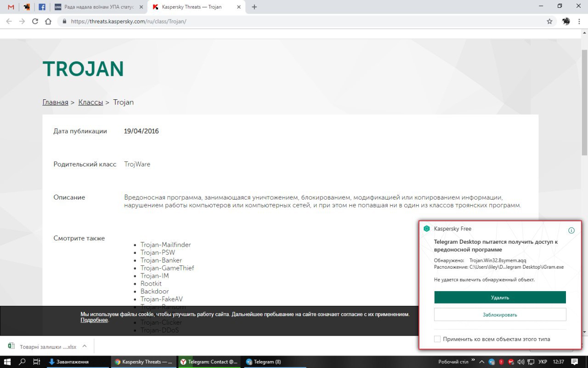
Task: Open the downloaded 'Товарні залишки' xlsx file
Action: pyautogui.click(x=42, y=346)
